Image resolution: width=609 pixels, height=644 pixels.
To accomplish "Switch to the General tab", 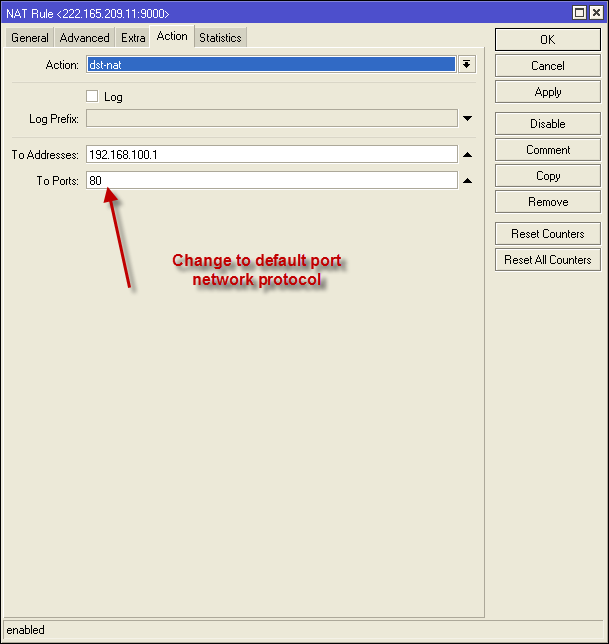I will coord(30,38).
